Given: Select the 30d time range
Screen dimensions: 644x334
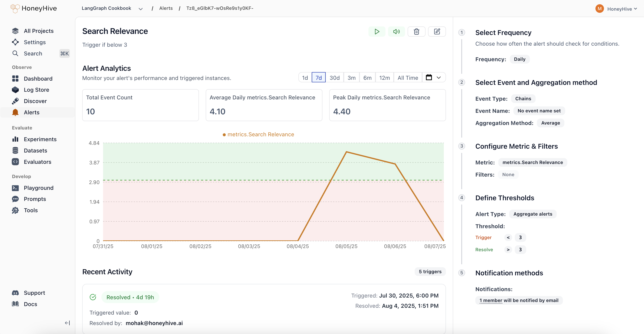Looking at the screenshot, I should (x=335, y=78).
